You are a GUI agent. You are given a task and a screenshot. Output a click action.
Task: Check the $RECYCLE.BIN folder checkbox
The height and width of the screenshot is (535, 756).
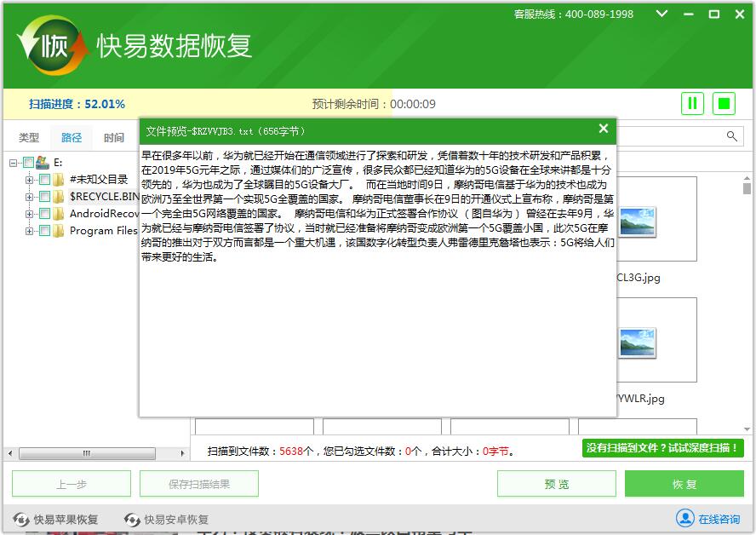(45, 196)
